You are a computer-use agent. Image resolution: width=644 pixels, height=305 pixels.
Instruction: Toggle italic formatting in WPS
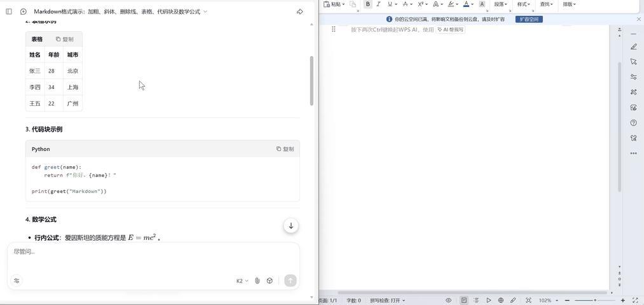(x=378, y=4)
